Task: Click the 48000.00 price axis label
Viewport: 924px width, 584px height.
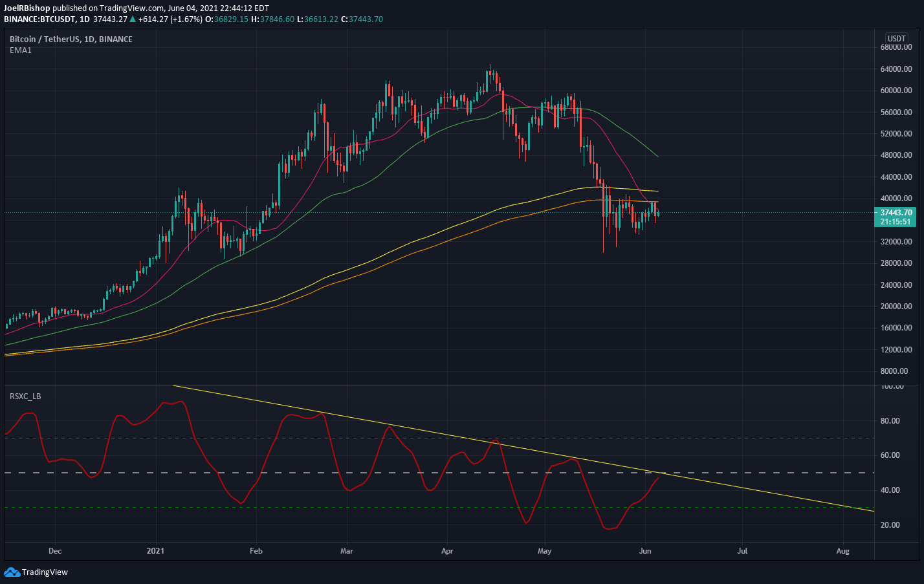Action: tap(896, 155)
